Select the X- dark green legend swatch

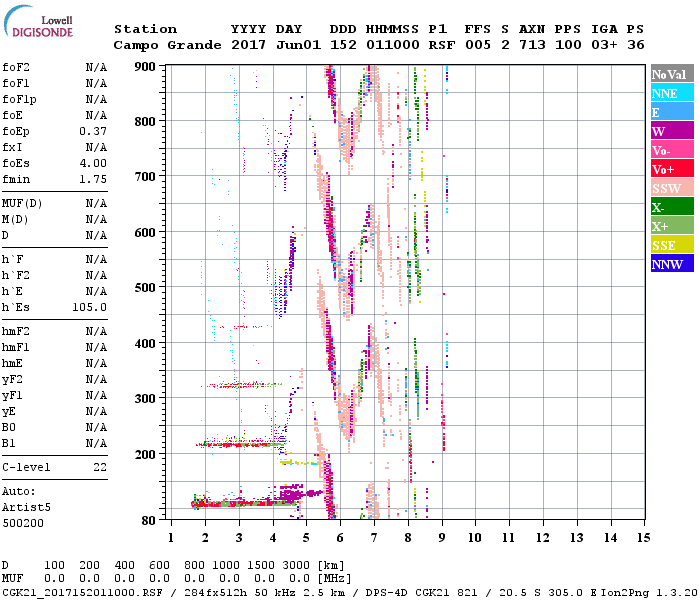(672, 207)
